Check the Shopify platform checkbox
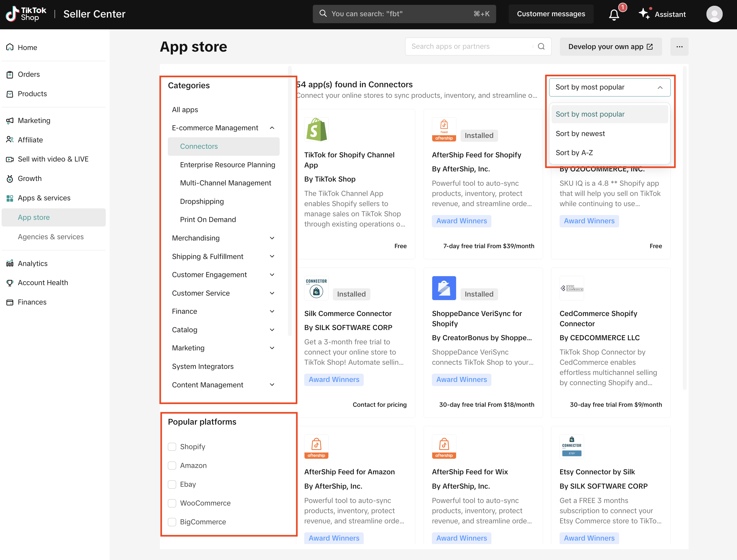The width and height of the screenshot is (737, 560). pos(172,447)
